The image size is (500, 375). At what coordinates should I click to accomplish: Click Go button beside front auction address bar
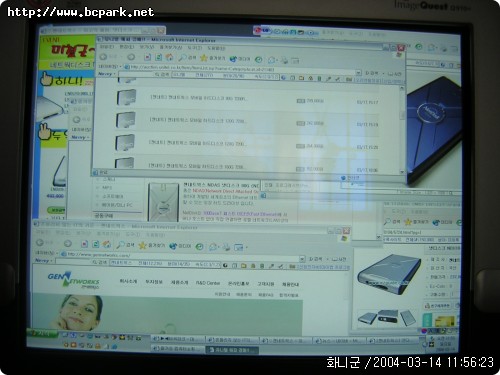click(373, 73)
